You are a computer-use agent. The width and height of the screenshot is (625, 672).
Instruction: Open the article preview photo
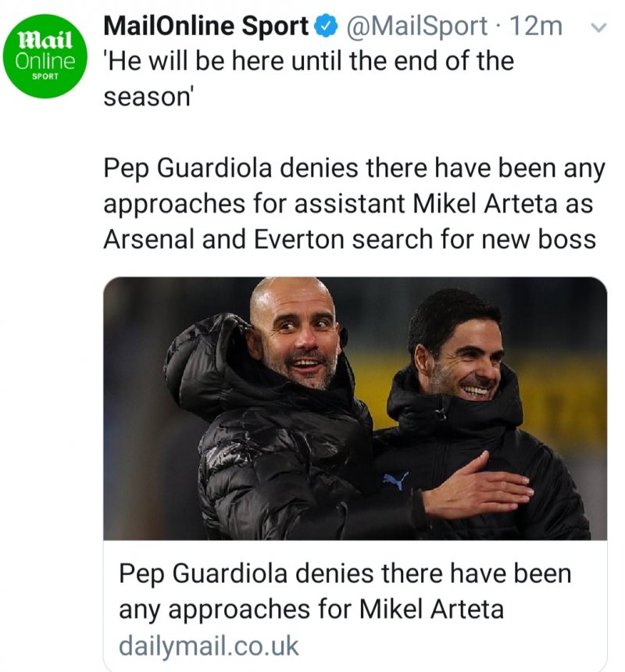coord(355,408)
